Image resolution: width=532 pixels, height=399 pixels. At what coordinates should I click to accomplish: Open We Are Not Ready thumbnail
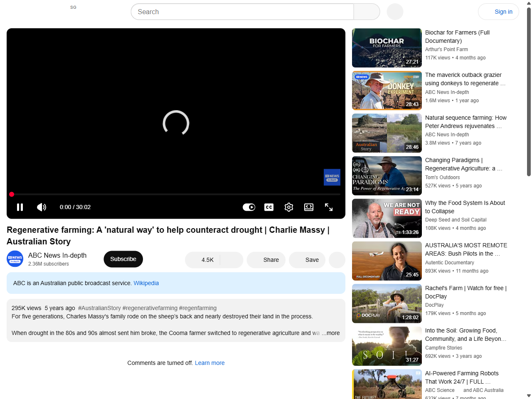point(387,218)
